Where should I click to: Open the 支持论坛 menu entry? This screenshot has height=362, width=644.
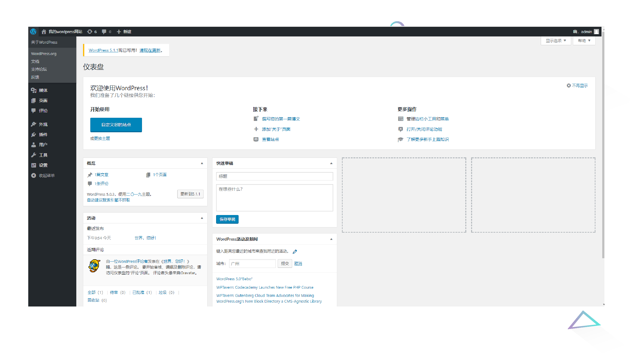coord(39,69)
